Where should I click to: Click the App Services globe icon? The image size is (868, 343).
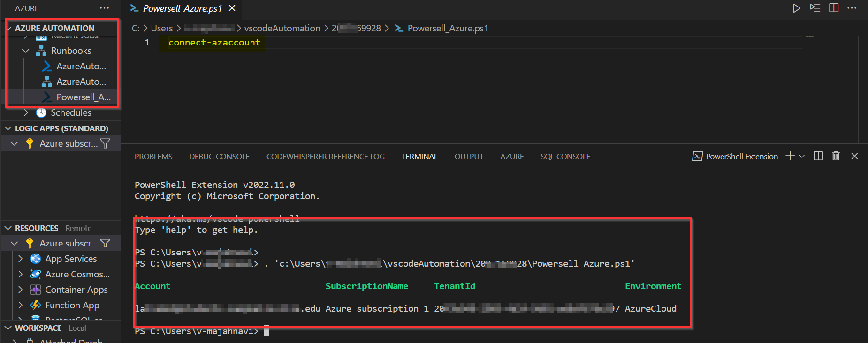pos(36,259)
